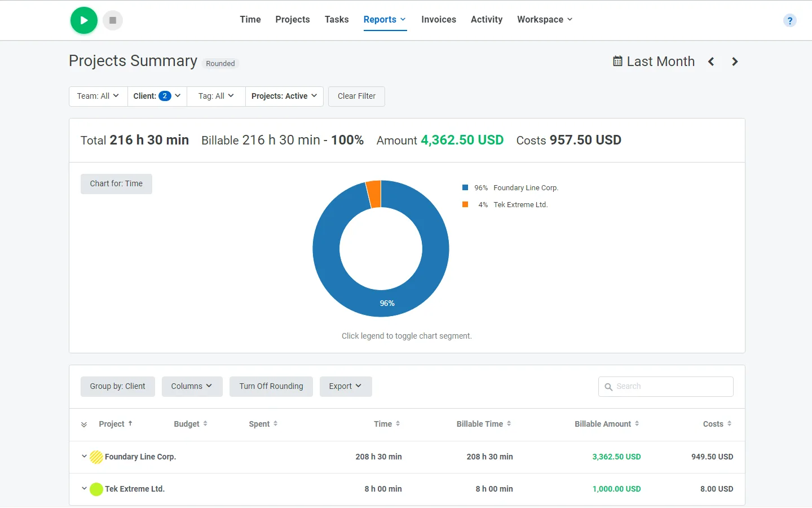The width and height of the screenshot is (812, 508).
Task: Click Foundary Line Corp. striped yellow icon
Action: pos(96,457)
